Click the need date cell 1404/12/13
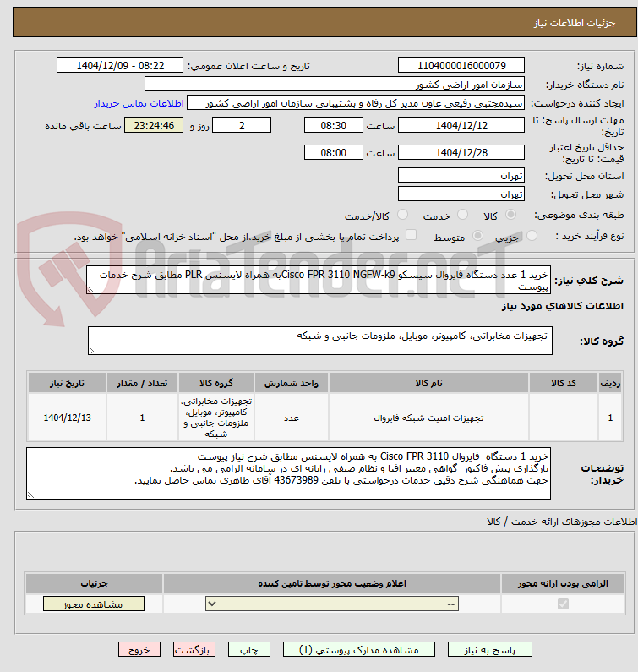The width and height of the screenshot is (638, 672). (x=68, y=418)
